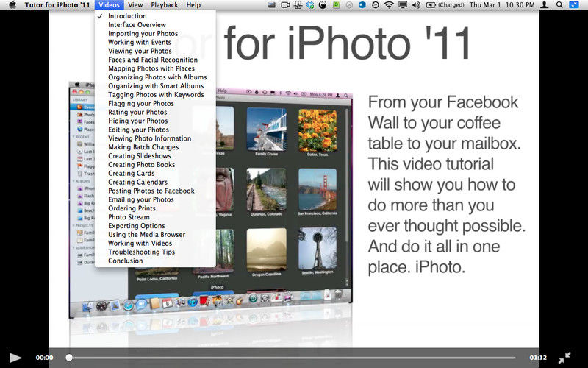Image resolution: width=588 pixels, height=368 pixels.
Task: Click the Durango, Colorado thumbnail
Action: pyautogui.click(x=266, y=189)
